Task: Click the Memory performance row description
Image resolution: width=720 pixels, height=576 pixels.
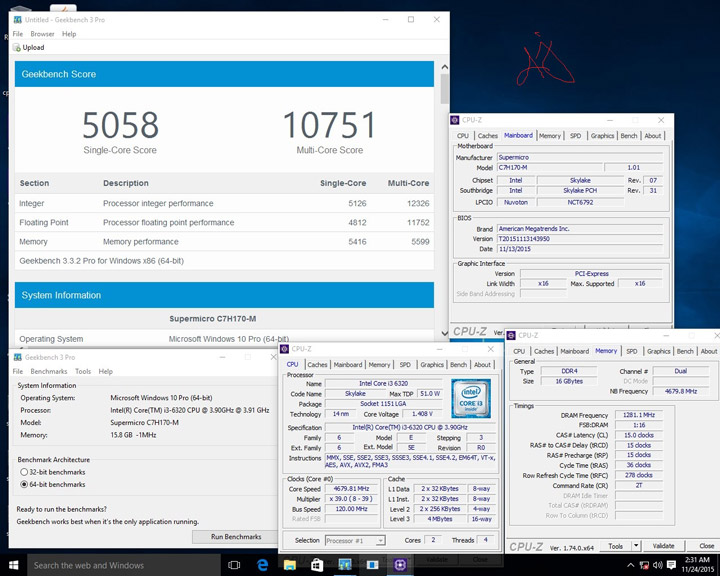Action: pyautogui.click(x=141, y=242)
